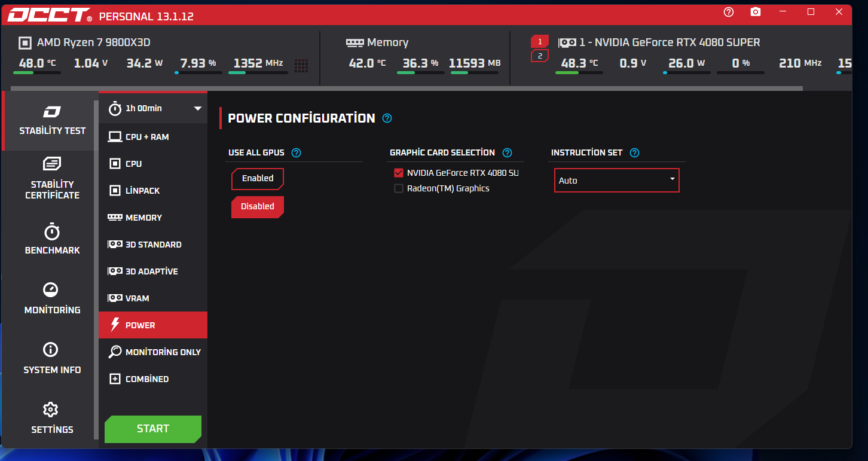Click the GPU voltage 0.9 V reading
This screenshot has width=868, height=461.
[x=633, y=63]
